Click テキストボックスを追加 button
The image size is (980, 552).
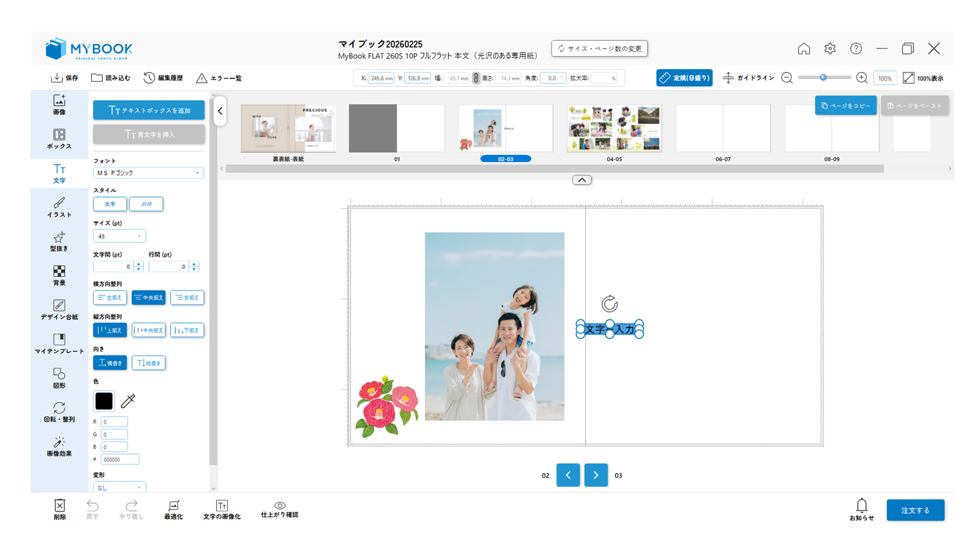(149, 110)
